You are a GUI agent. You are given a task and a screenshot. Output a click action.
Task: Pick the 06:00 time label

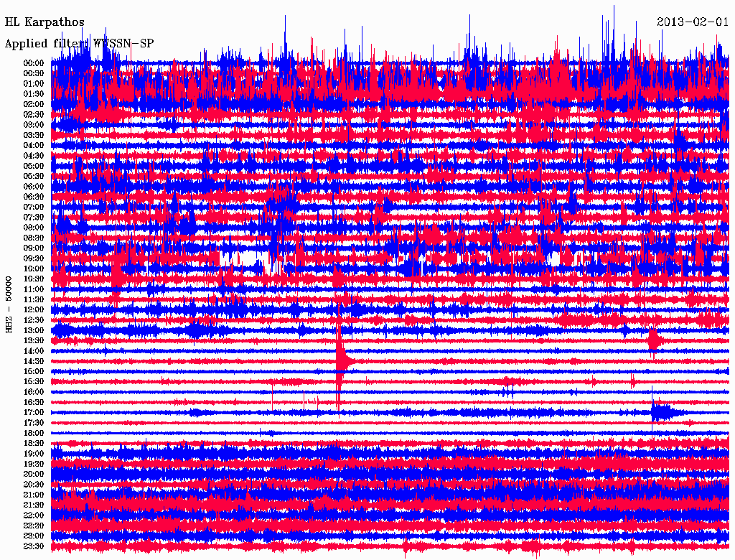point(34,187)
